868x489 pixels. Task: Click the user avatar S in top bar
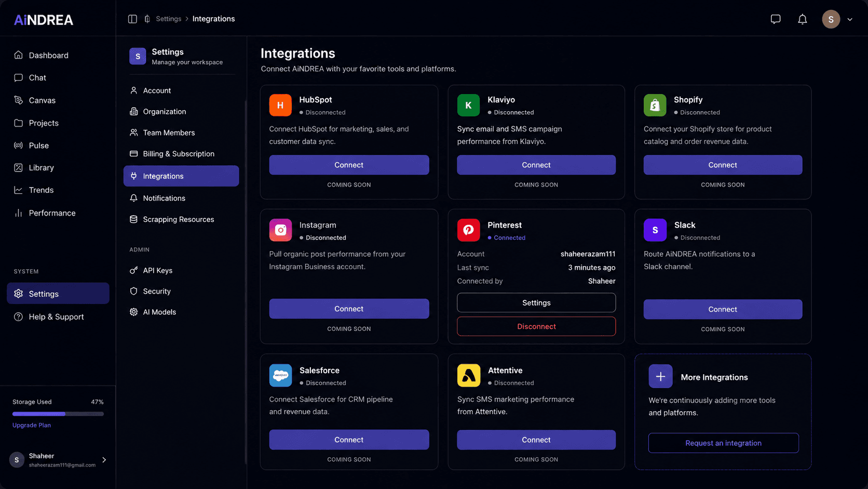click(x=831, y=19)
